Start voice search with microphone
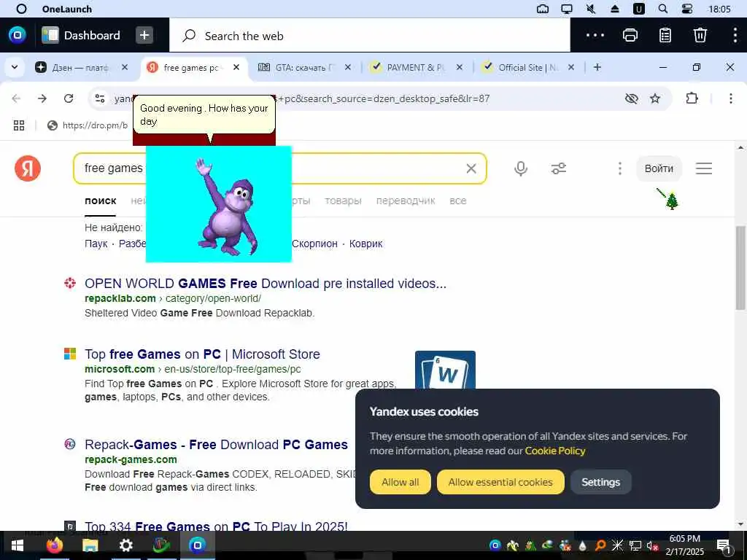Image resolution: width=747 pixels, height=560 pixels. pyautogui.click(x=521, y=168)
